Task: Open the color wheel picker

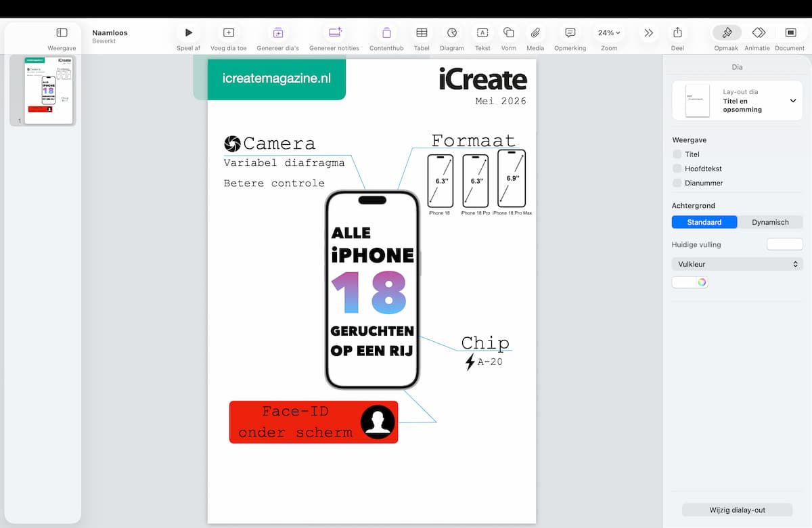Action: click(x=702, y=282)
